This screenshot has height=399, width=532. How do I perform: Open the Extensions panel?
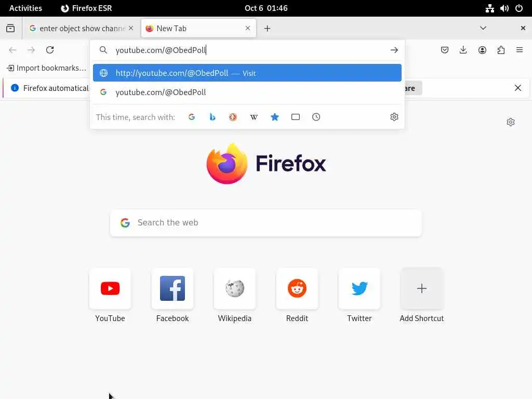(501, 50)
